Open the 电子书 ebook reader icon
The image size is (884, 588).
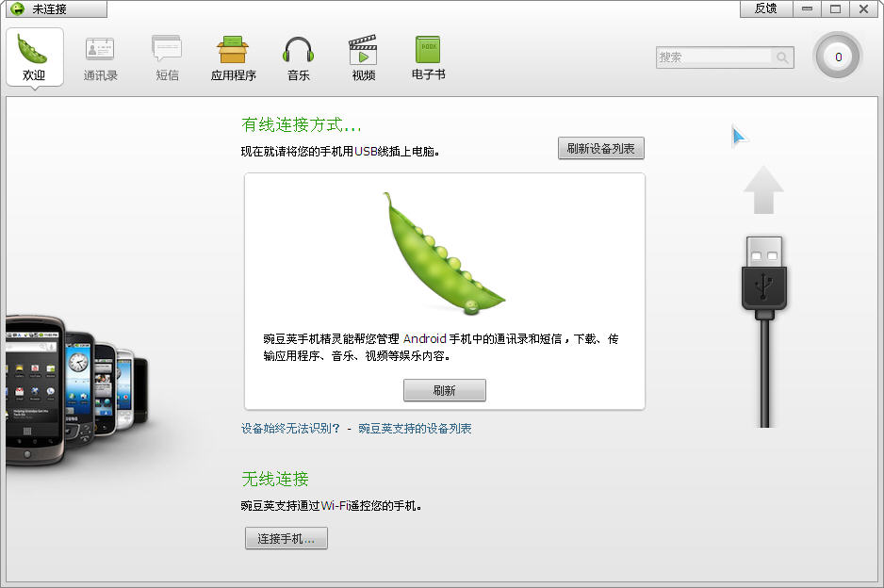(428, 57)
